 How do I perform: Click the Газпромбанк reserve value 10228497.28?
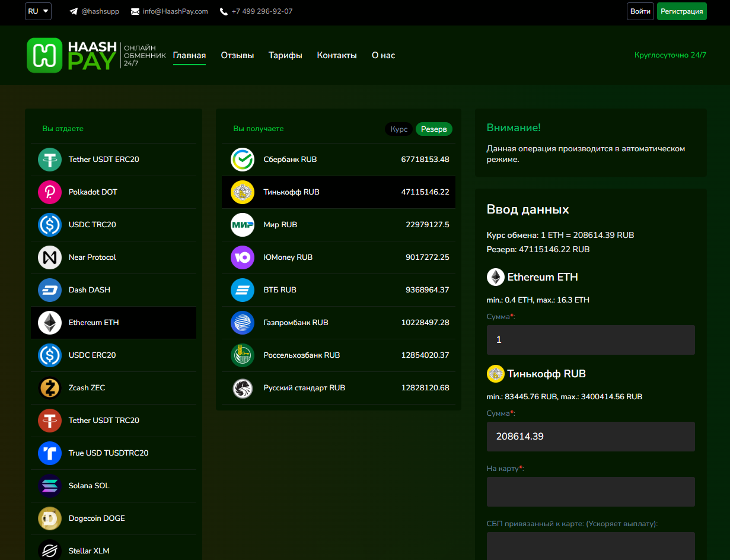pos(425,323)
